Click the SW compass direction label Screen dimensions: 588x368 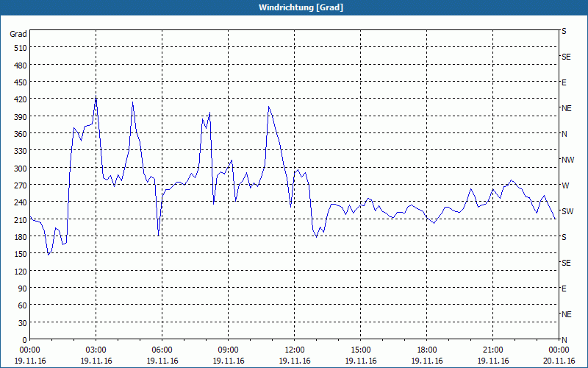[567, 211]
